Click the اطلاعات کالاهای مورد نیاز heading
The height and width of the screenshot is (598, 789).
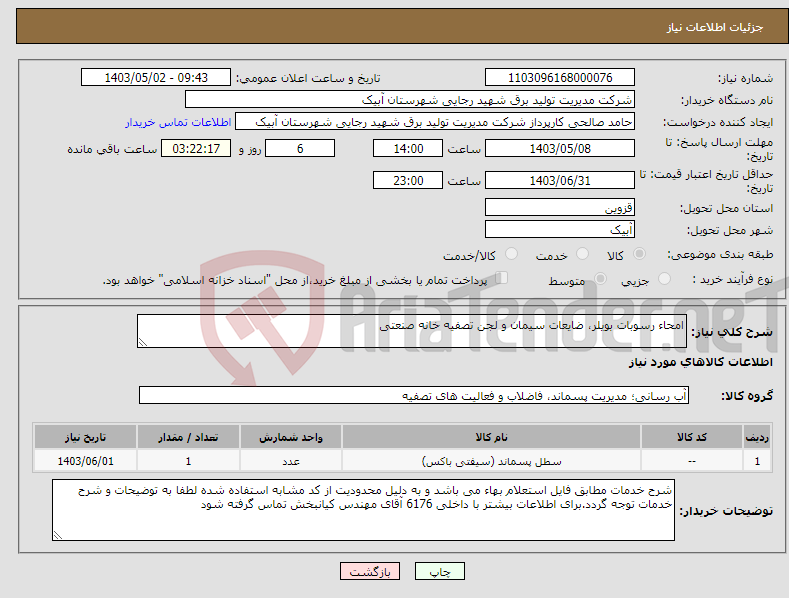pyautogui.click(x=700, y=362)
